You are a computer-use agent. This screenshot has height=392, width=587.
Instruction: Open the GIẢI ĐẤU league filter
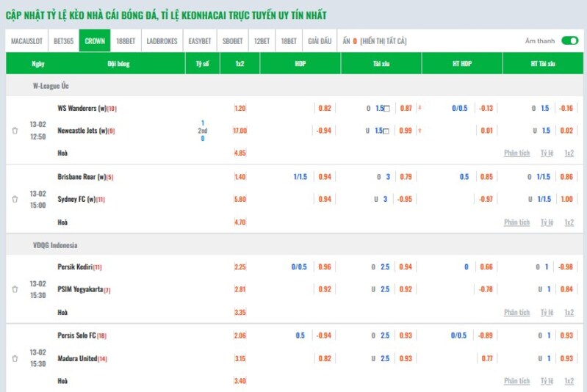click(319, 41)
